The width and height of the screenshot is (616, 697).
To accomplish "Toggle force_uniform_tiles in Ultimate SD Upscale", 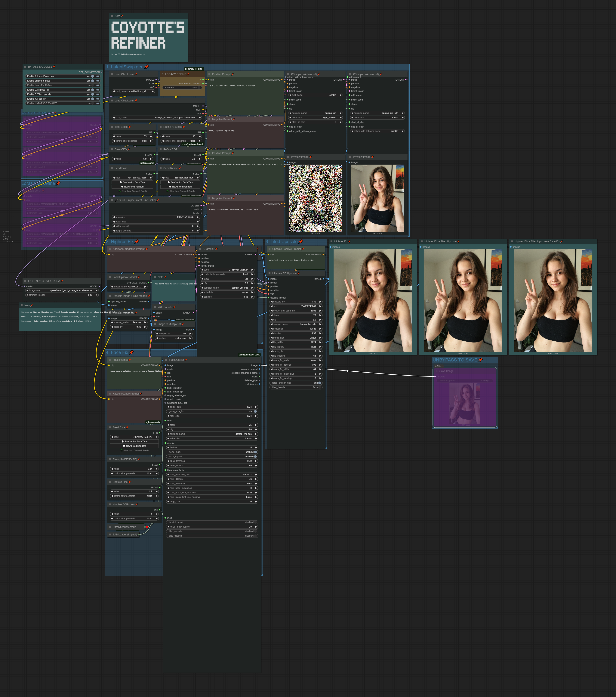I will [319, 383].
